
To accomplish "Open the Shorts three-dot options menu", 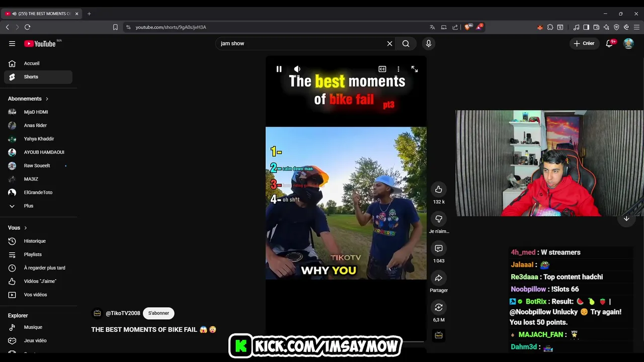I will [x=398, y=69].
